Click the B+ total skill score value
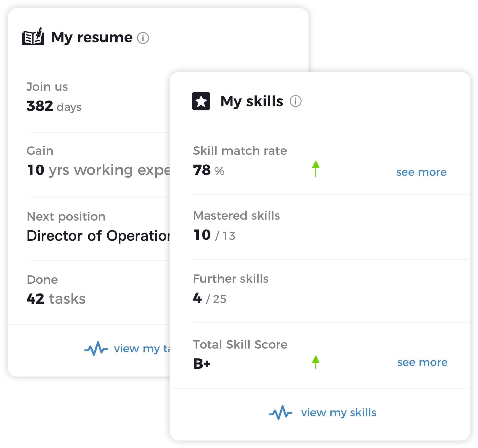Screen dimensions: 478x448 [x=202, y=364]
